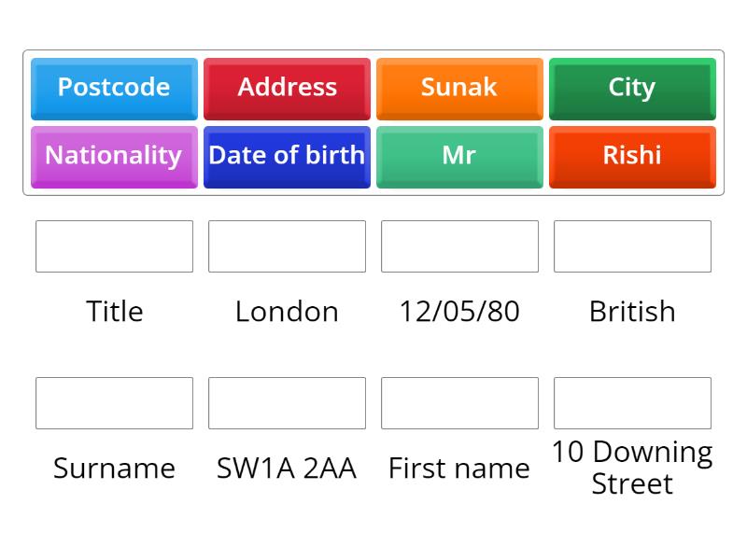The height and width of the screenshot is (560, 747).
Task: Select the drop box above 12/05/80
Action: point(459,246)
